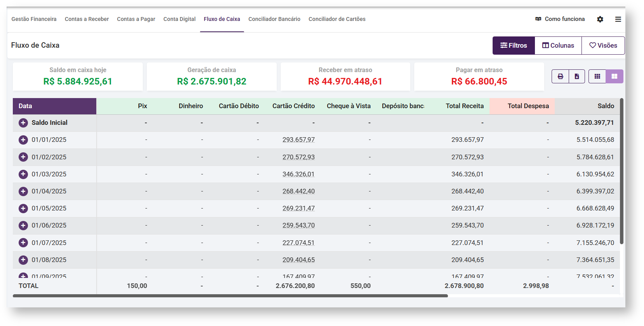
Task: Expand the 01/04/2025 row
Action: (23, 191)
